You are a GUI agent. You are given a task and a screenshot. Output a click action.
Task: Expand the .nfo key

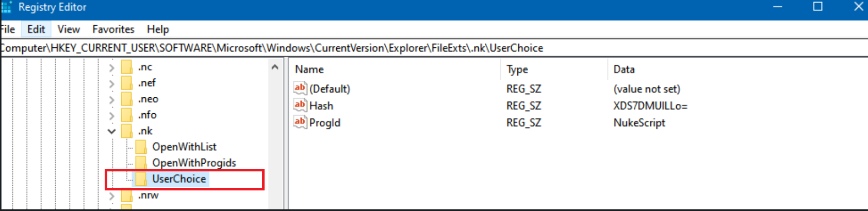coord(111,115)
